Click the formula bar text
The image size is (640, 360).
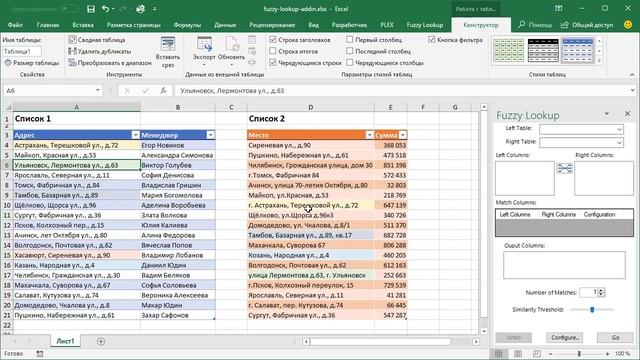(232, 91)
